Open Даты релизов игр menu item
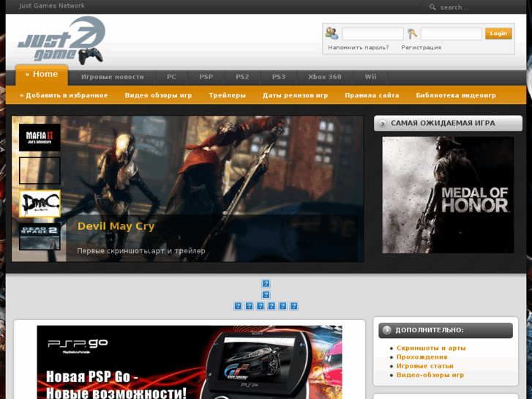 295,95
